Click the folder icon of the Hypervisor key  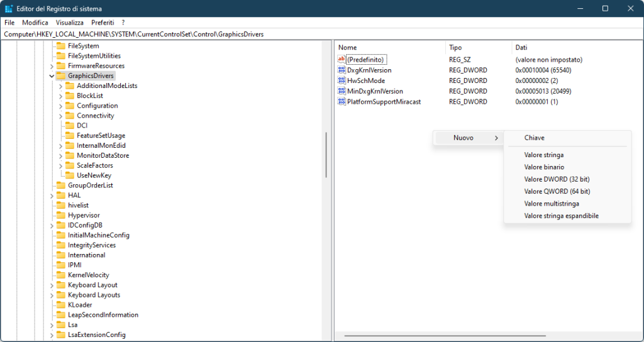click(x=61, y=215)
